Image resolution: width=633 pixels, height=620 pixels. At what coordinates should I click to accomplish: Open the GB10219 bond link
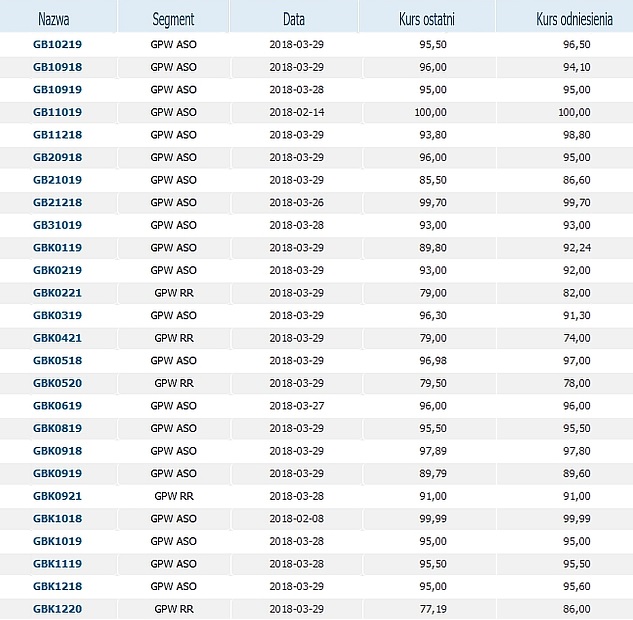pos(57,44)
